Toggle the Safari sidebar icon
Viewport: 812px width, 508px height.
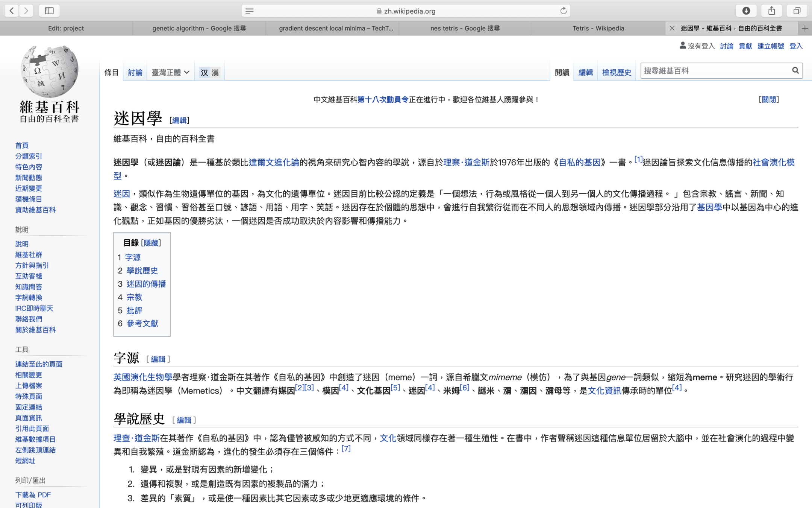[49, 11]
